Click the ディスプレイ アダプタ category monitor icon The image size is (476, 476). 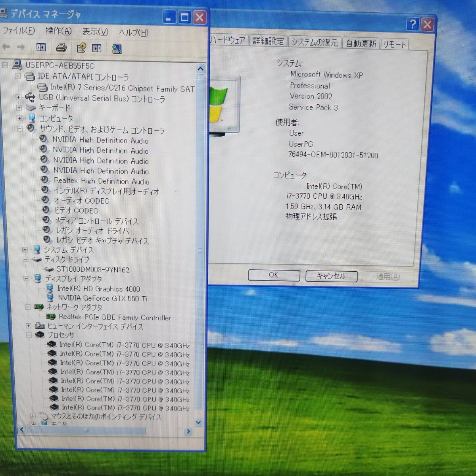coord(38,278)
